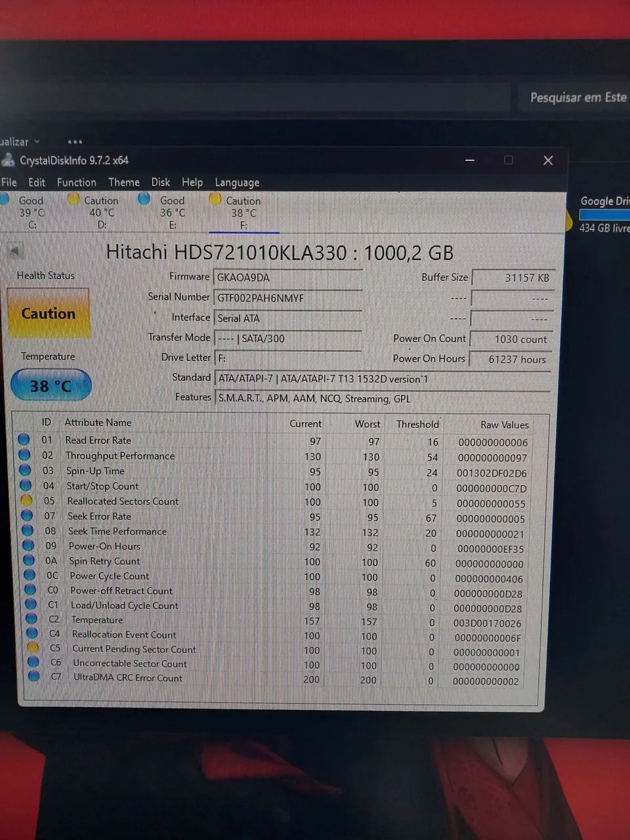
Task: Minimize the CrystalDiskInfo window
Action: click(470, 160)
